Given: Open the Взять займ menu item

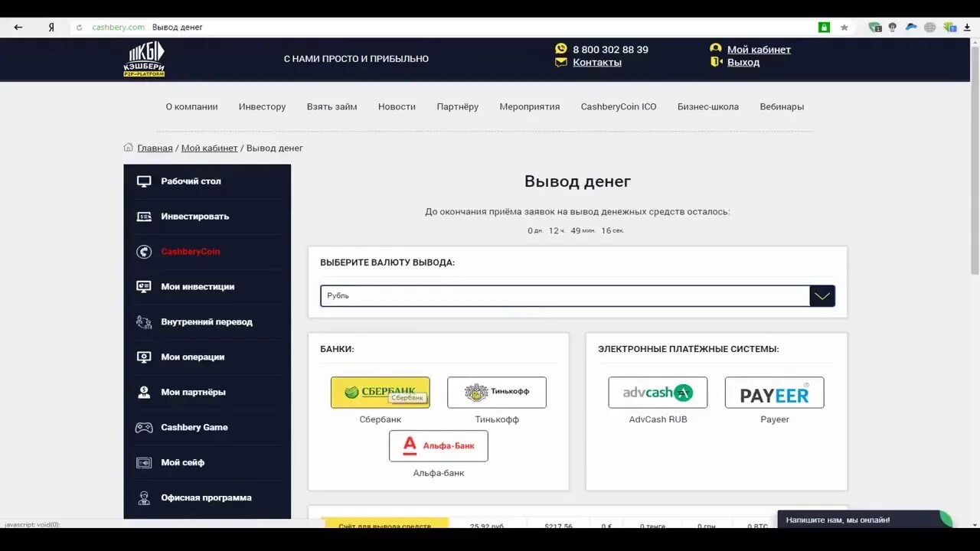Looking at the screenshot, I should click(332, 107).
